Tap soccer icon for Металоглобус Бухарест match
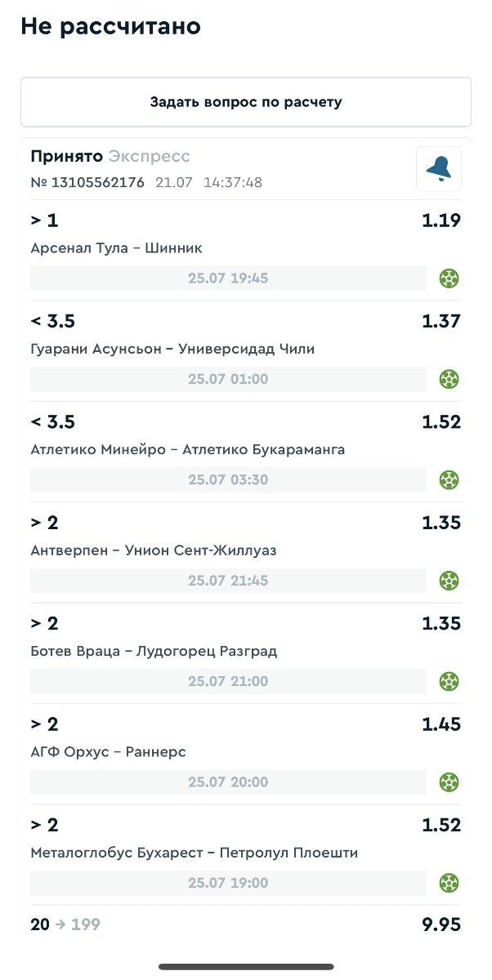Screen dimensions: 492x980 [x=449, y=883]
